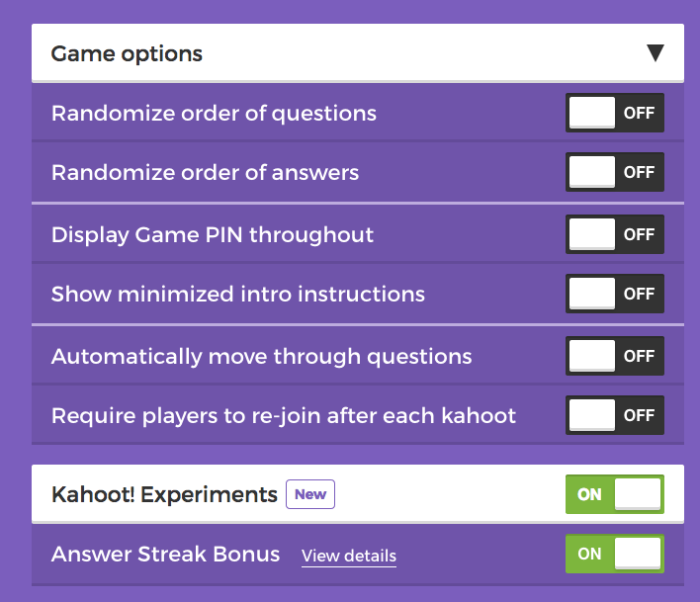Turn on Display Game PIN throughout
This screenshot has width=700, height=602.
615,234
